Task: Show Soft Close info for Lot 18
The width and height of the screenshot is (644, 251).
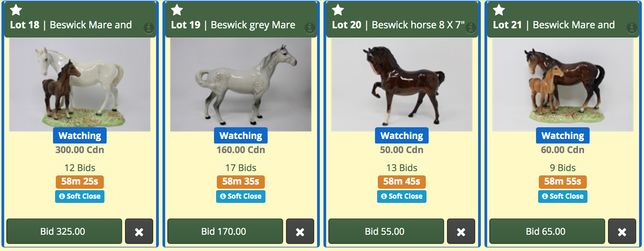Action: 80,196
